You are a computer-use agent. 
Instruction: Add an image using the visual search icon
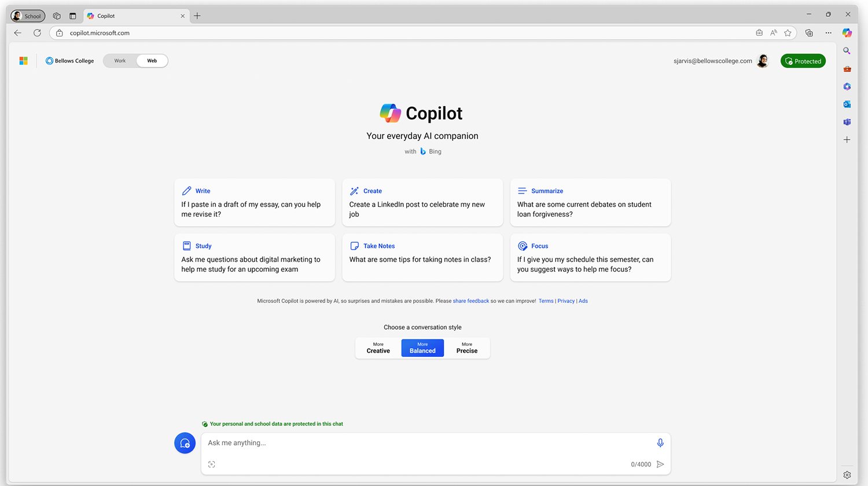(x=212, y=463)
